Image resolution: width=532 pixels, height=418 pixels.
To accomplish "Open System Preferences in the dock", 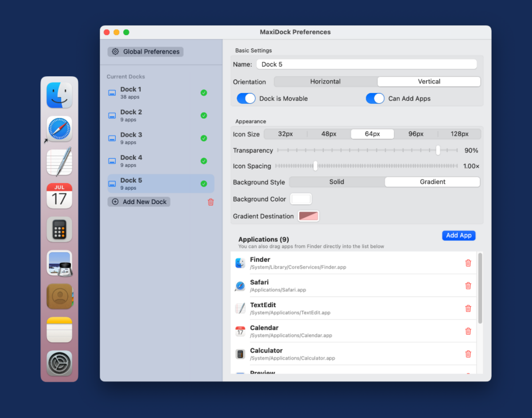I will [x=59, y=363].
